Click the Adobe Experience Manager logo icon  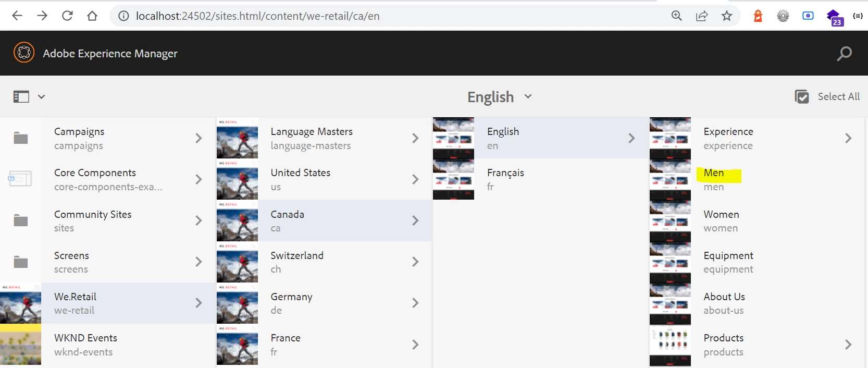click(24, 53)
